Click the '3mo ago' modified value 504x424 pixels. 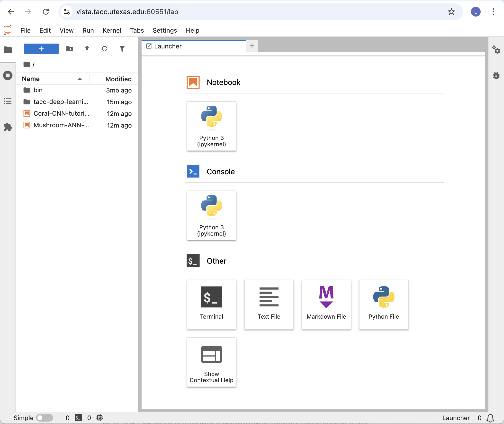coord(119,90)
